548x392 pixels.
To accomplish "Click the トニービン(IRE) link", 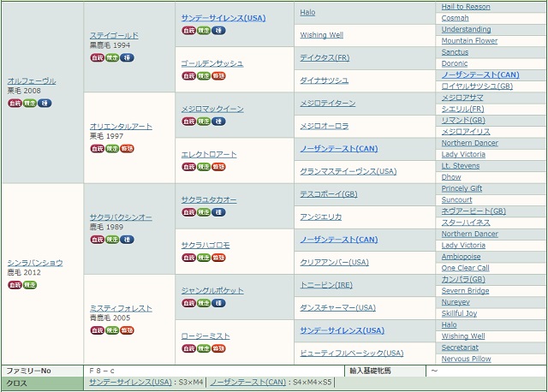I will pyautogui.click(x=326, y=285).
